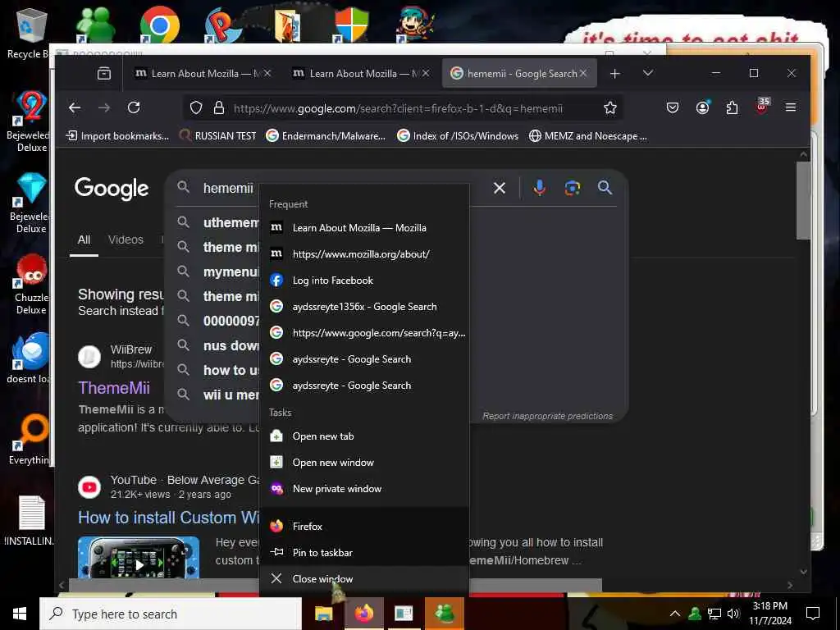The width and height of the screenshot is (840, 630).
Task: Show hidden tray icons chevron
Action: [x=675, y=614]
